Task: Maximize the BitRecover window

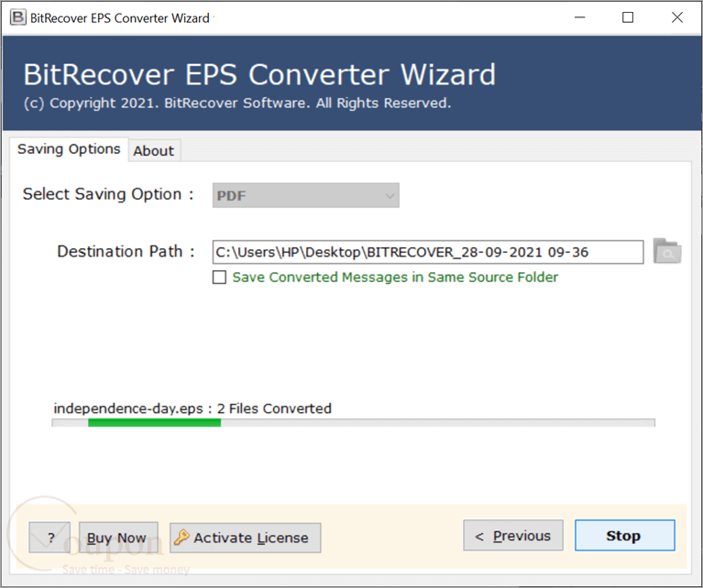Action: 628,17
